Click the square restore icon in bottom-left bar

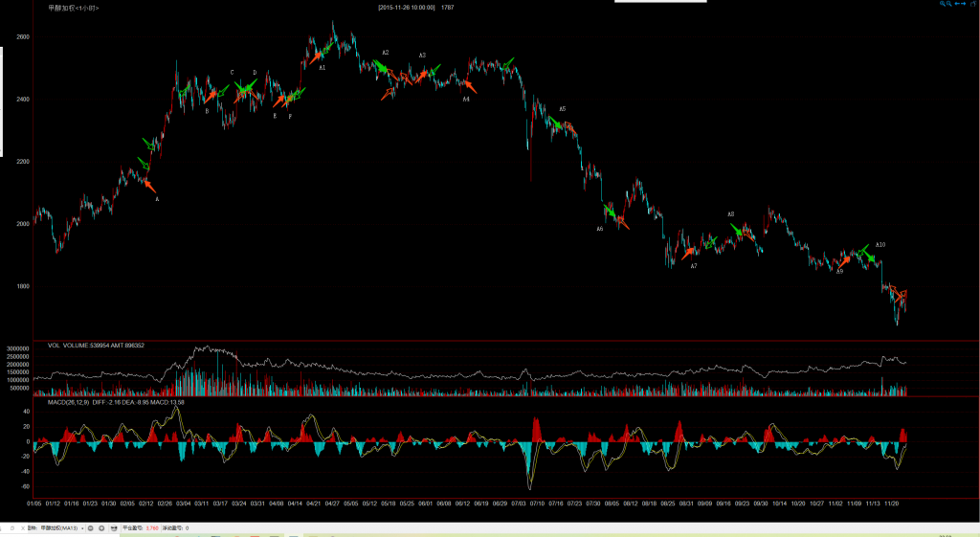point(12,528)
